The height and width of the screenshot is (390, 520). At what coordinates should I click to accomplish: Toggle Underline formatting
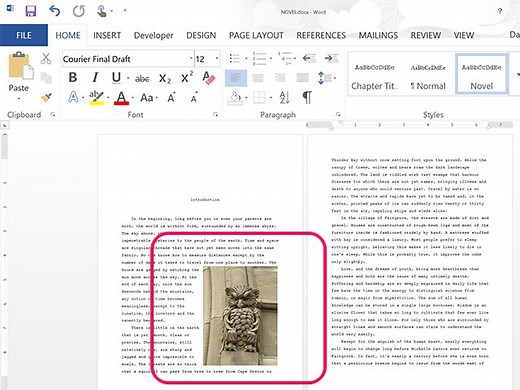click(x=116, y=78)
